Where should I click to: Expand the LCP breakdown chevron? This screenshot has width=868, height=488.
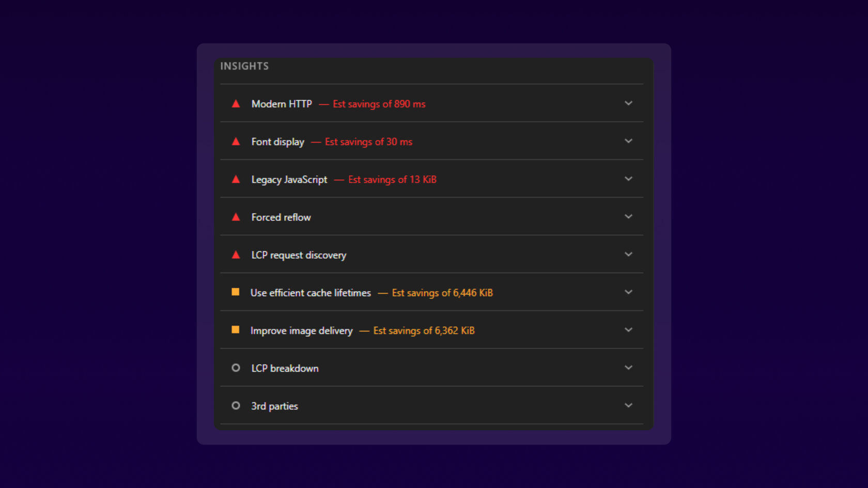pyautogui.click(x=628, y=368)
